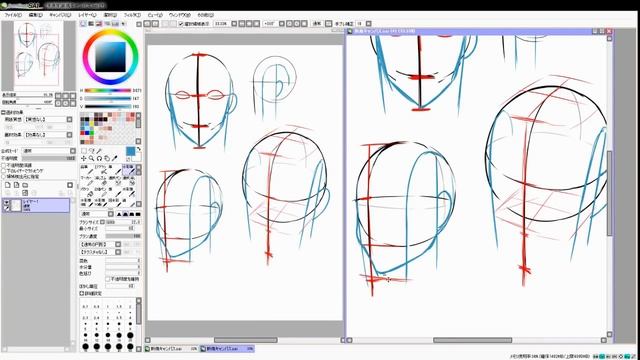Screen dimensions: 640x360
Task: Adjust the value V slider
Action: pos(108,107)
